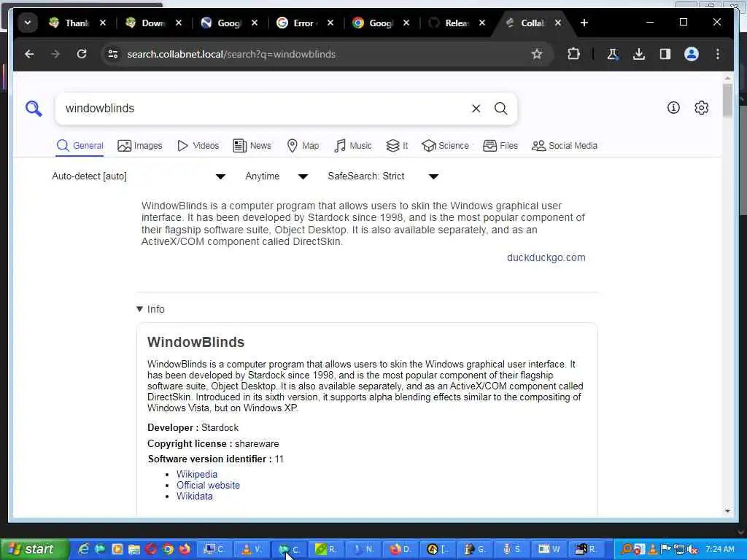
Task: Go back to previous page
Action: click(29, 54)
